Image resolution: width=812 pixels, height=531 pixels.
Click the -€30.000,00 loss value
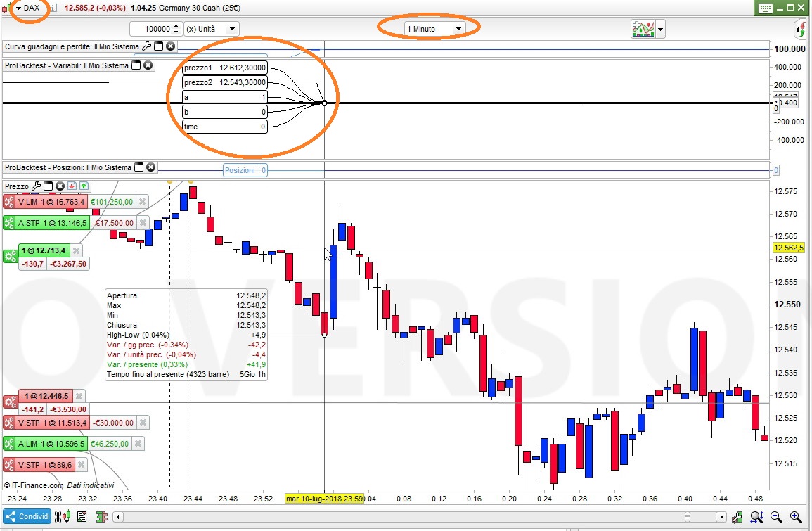pos(113,423)
